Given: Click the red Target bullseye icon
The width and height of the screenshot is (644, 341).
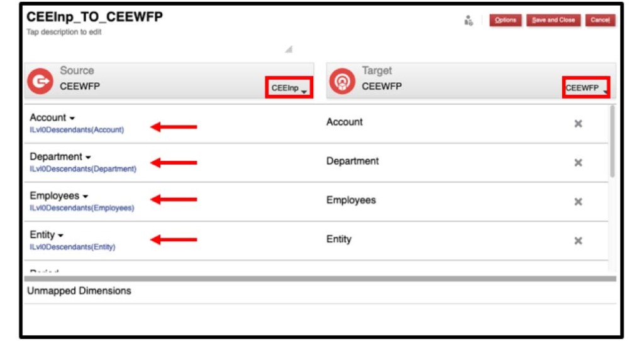Looking at the screenshot, I should pyautogui.click(x=343, y=82).
